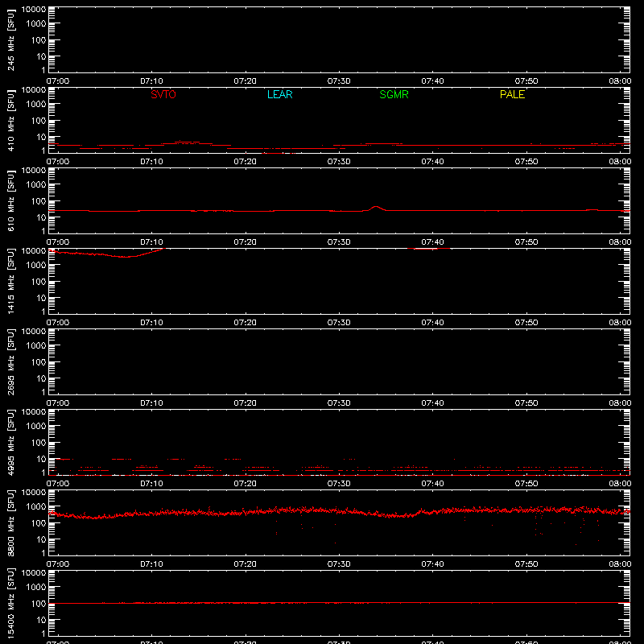Click the cyan LEAR station label

[x=279, y=94]
